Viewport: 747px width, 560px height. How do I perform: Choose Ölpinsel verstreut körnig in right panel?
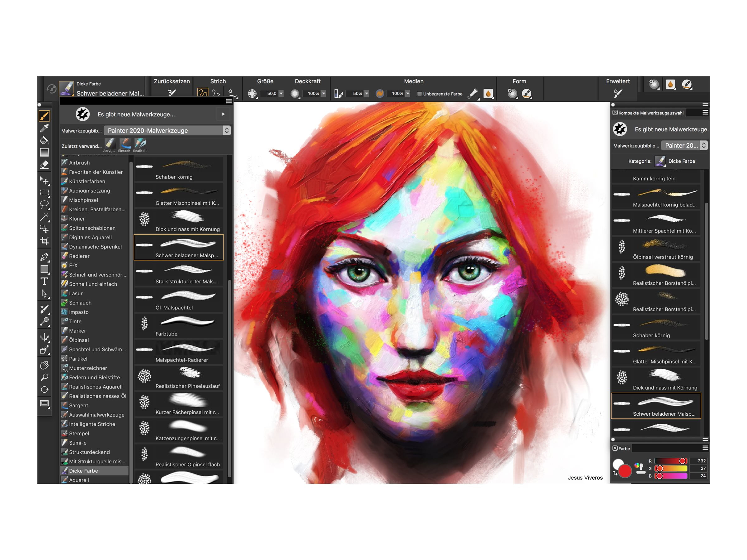click(656, 249)
